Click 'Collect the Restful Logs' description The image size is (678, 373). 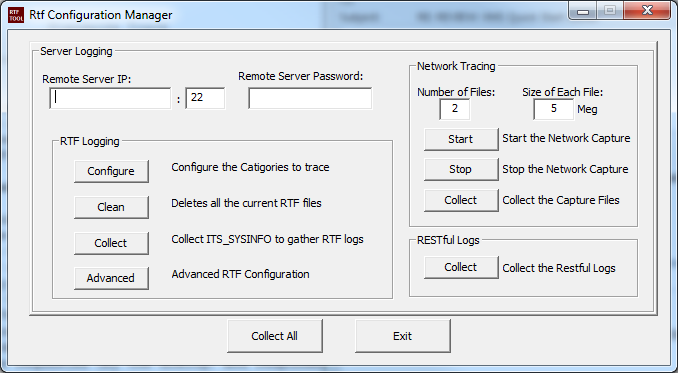(x=559, y=268)
